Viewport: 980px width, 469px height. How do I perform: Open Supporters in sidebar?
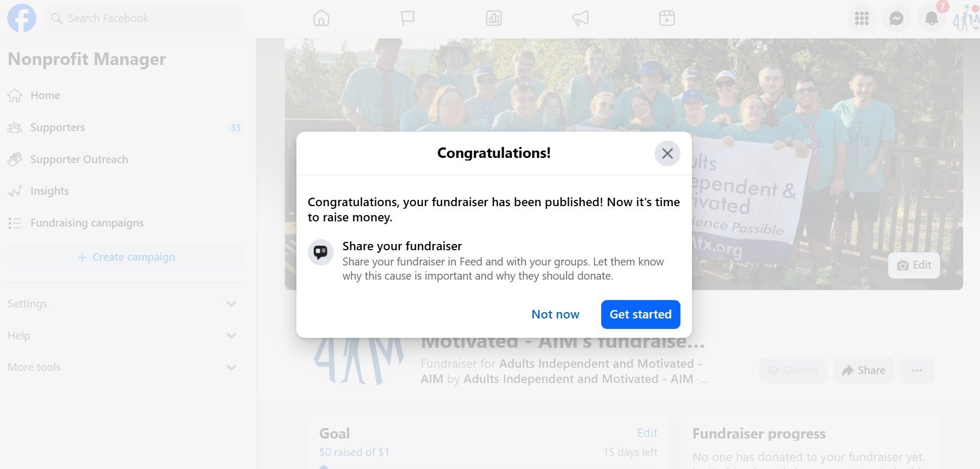click(126, 127)
